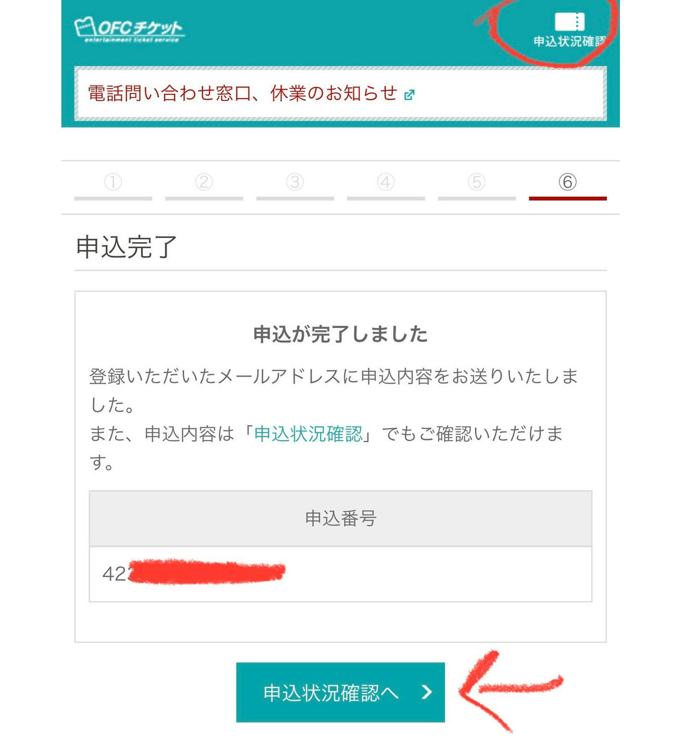
Task: Click the red underline bar beneath step ⑥
Action: [x=568, y=198]
